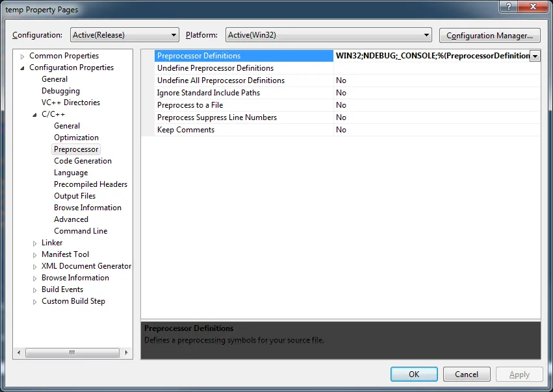Expand the Common Properties node
Screen dimensions: 553x392
click(22, 56)
